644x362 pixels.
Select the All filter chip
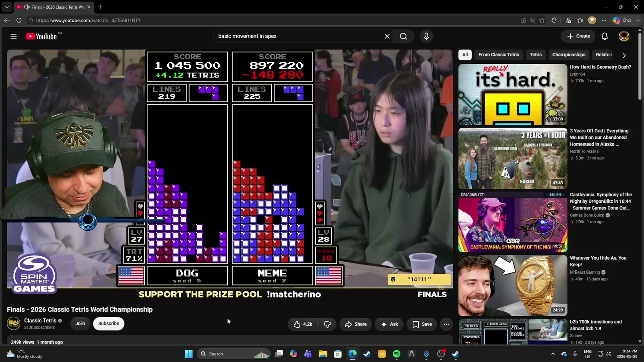click(465, 55)
